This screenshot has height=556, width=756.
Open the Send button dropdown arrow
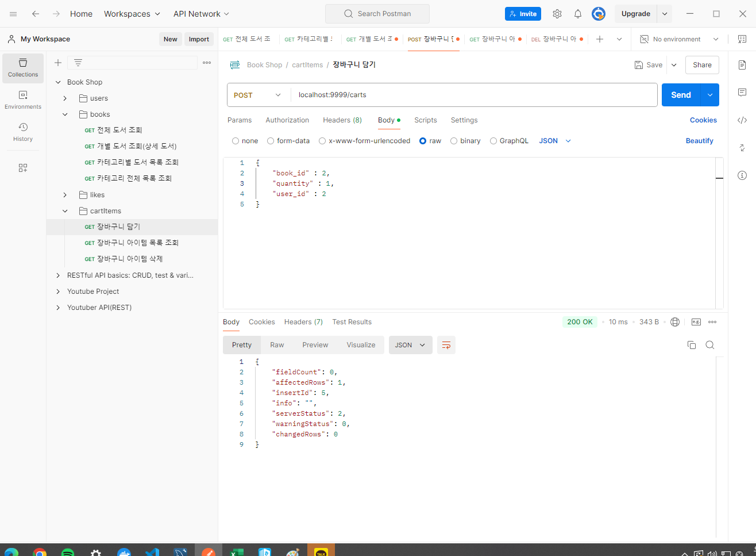coord(710,95)
